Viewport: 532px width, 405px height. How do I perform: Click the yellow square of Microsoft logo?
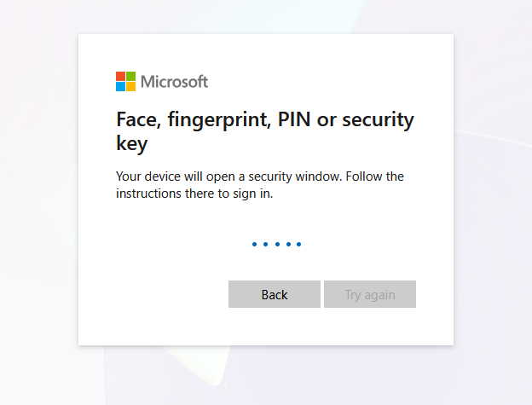click(x=130, y=87)
